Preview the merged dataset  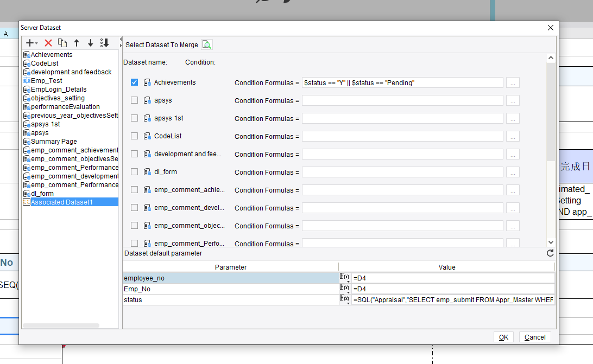207,44
